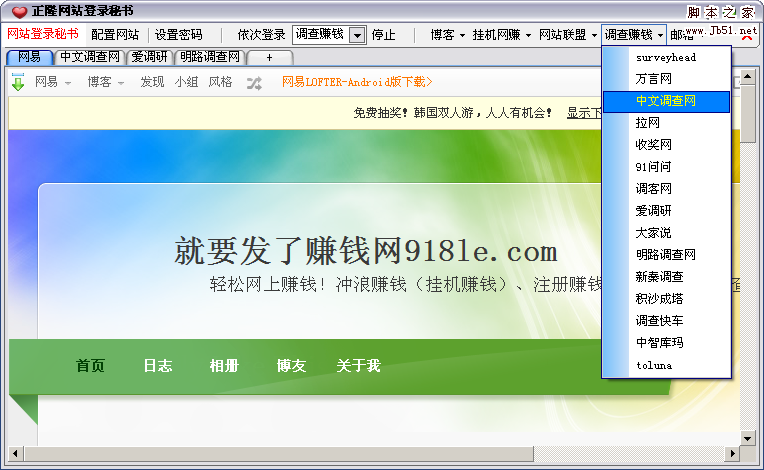Open 网易LOFTER-Android版下载 link

(357, 82)
